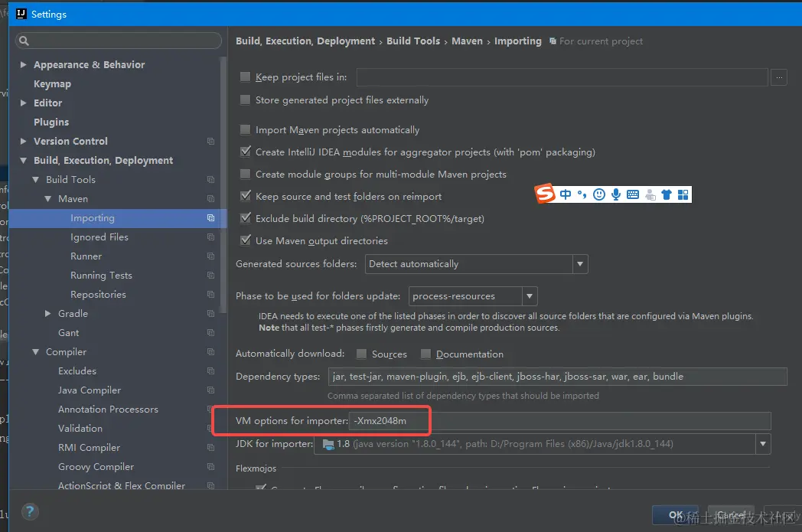Collapse the Build Tools node
This screenshot has width=802, height=532.
35,180
